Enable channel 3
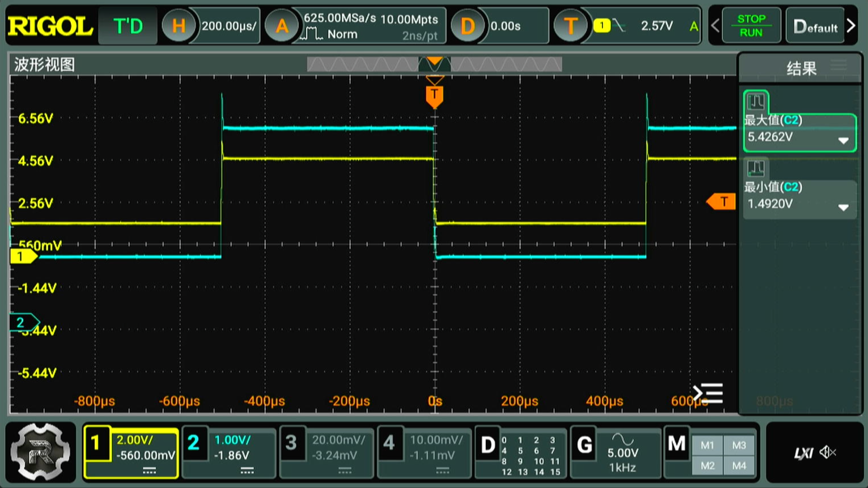Image resolution: width=868 pixels, height=488 pixels. coord(291,443)
